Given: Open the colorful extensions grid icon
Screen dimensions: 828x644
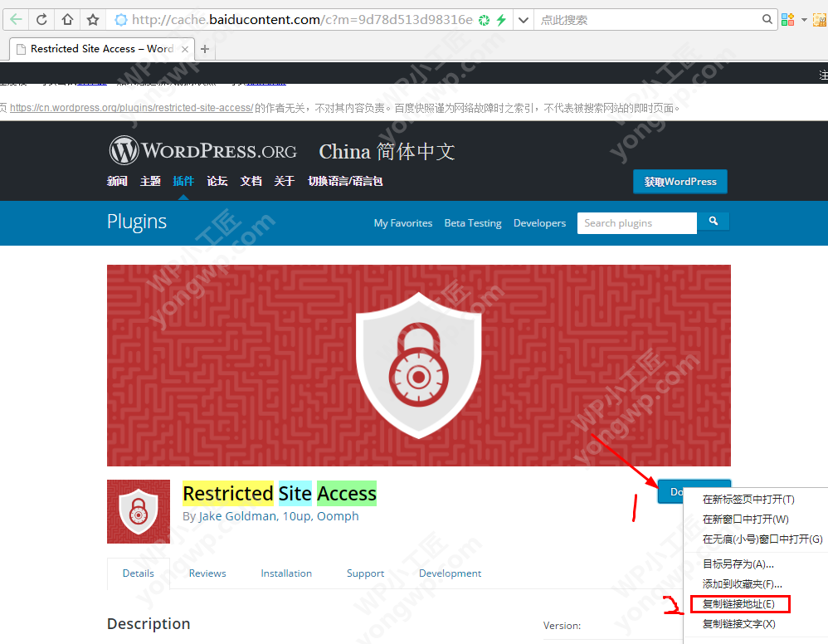Looking at the screenshot, I should 788,20.
